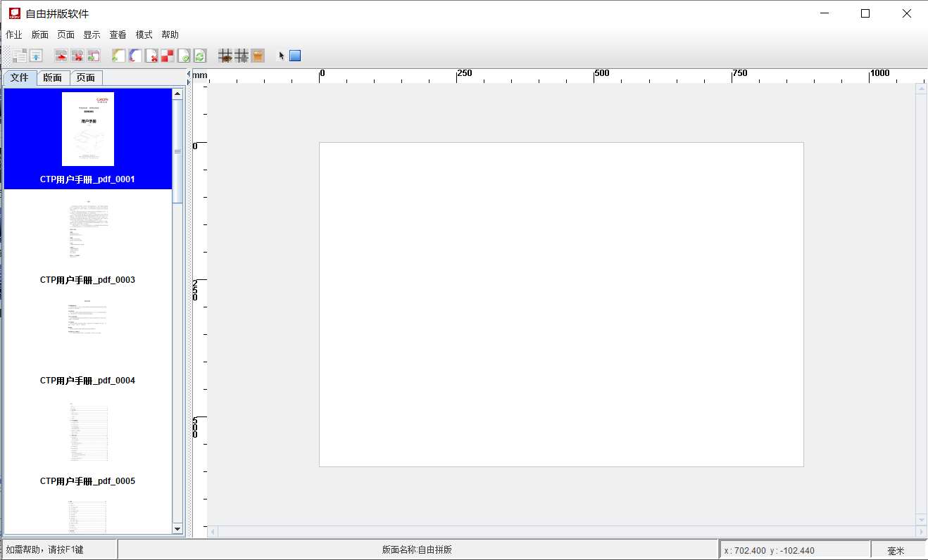Click the page with green check icon
928x560 pixels.
point(184,56)
